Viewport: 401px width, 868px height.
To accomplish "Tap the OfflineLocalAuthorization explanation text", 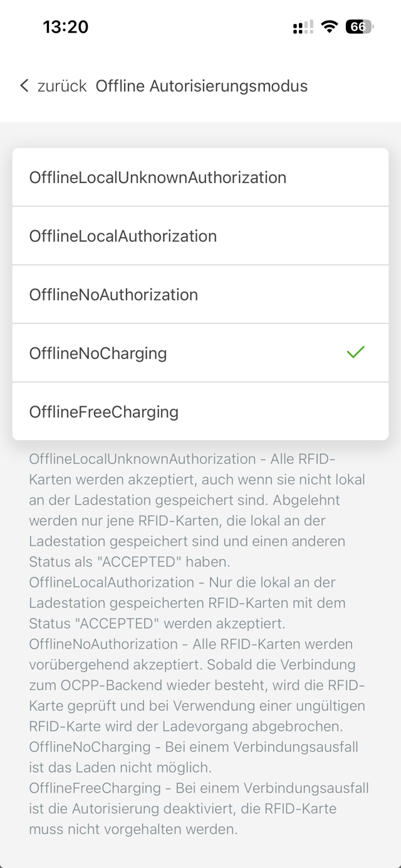I will [187, 603].
